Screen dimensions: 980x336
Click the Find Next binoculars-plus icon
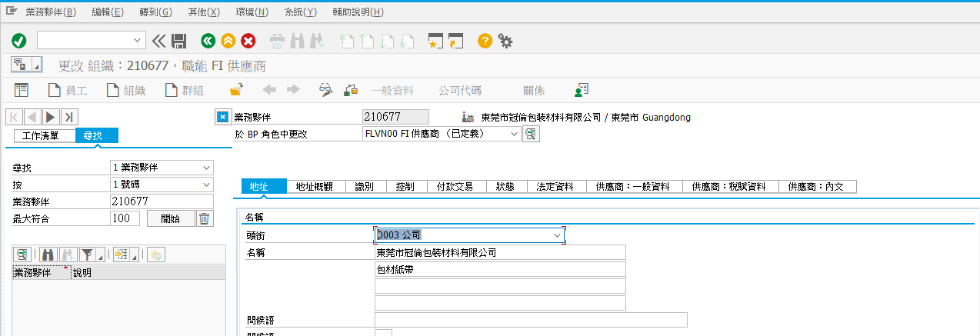point(318,41)
